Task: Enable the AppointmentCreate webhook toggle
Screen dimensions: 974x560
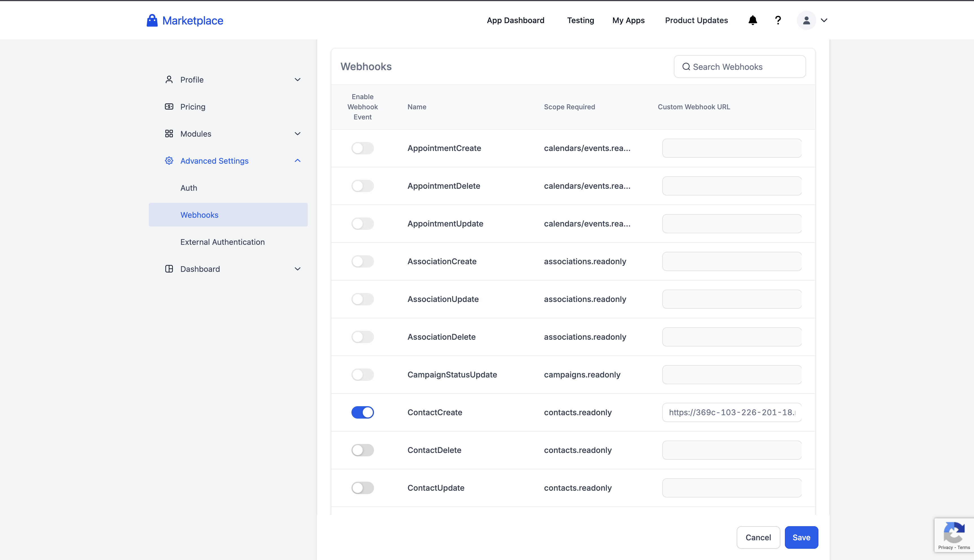Action: pos(362,148)
